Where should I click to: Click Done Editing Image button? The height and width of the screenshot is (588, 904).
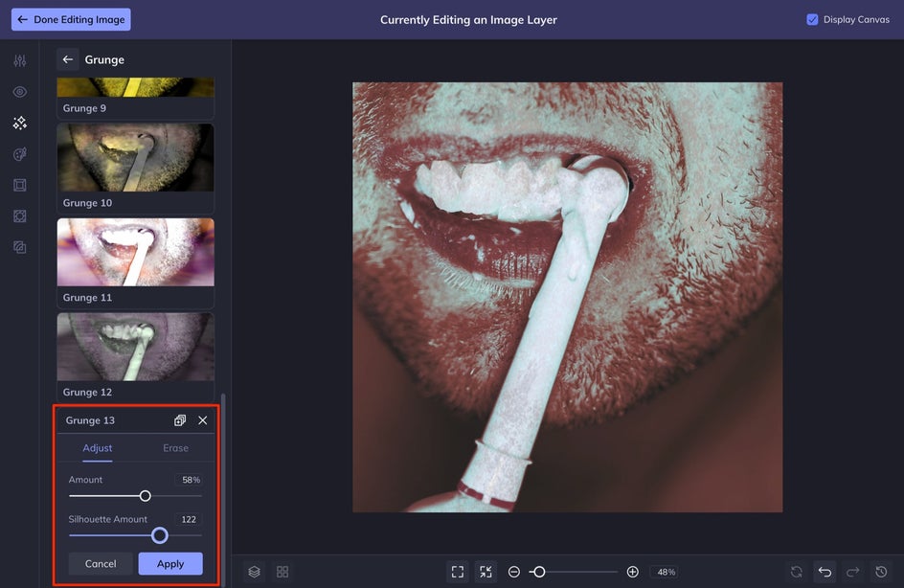coord(71,19)
